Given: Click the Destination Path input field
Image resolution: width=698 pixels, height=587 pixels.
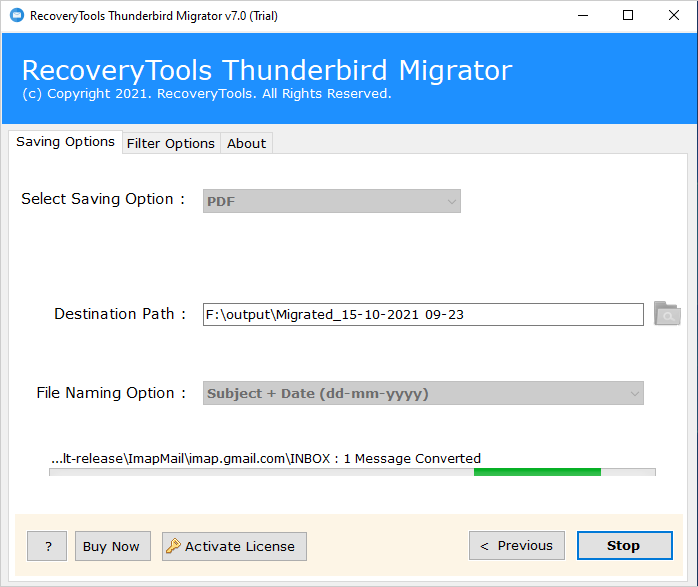Looking at the screenshot, I should (423, 315).
